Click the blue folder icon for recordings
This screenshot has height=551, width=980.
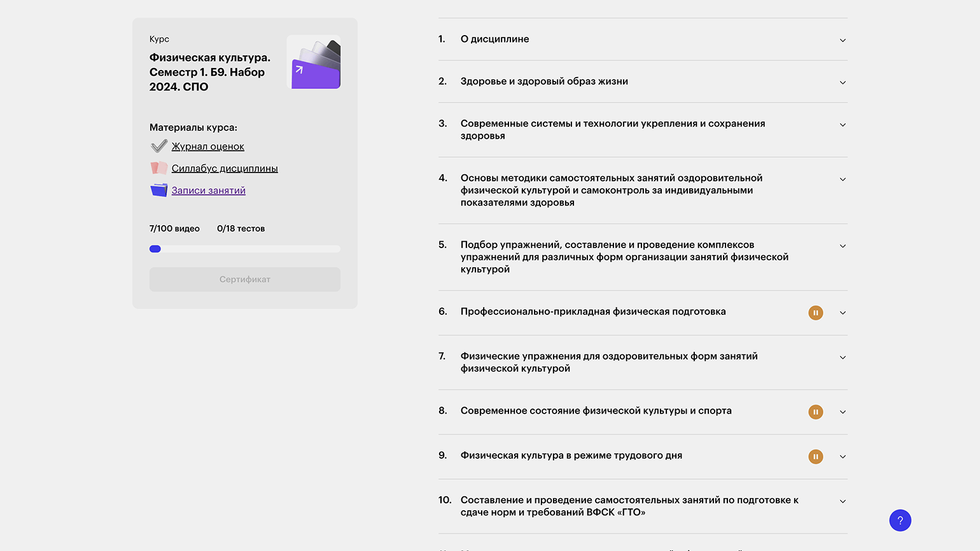coord(159,190)
